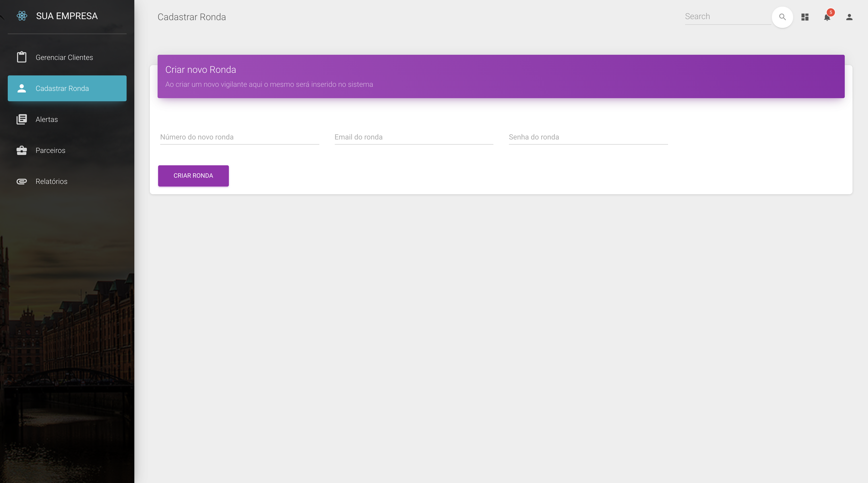Image resolution: width=868 pixels, height=483 pixels.
Task: Click the person icon beside Cadastrar Ronda
Action: (x=21, y=88)
